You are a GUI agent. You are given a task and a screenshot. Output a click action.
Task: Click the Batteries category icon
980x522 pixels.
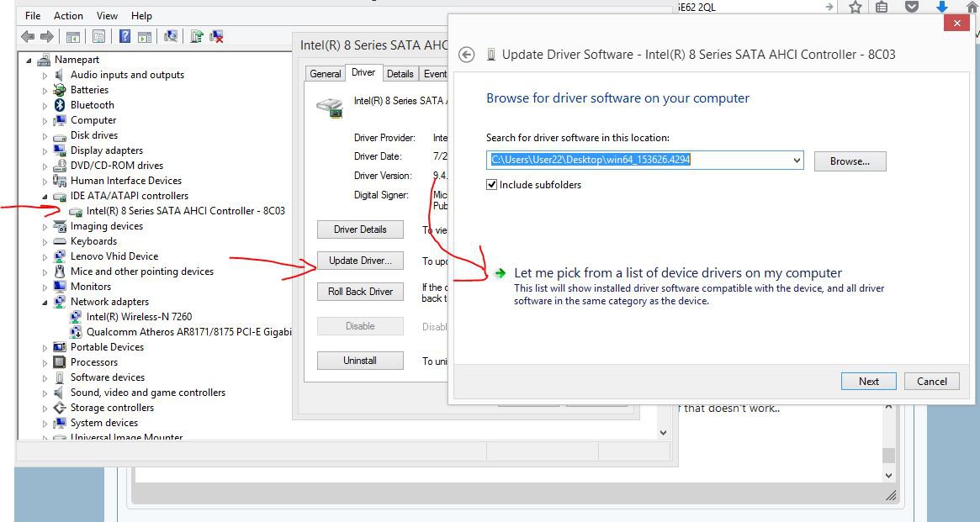pyautogui.click(x=60, y=90)
